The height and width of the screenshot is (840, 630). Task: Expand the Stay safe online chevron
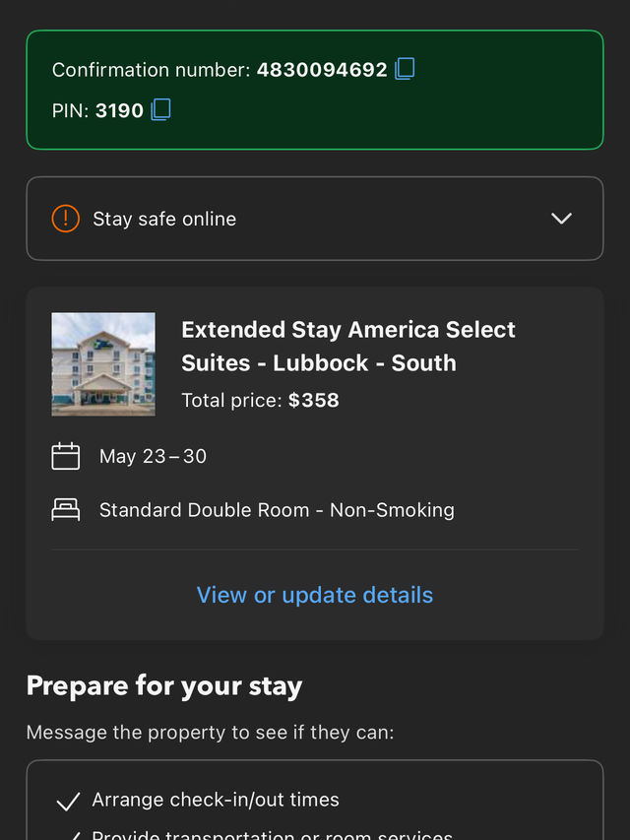click(x=561, y=219)
